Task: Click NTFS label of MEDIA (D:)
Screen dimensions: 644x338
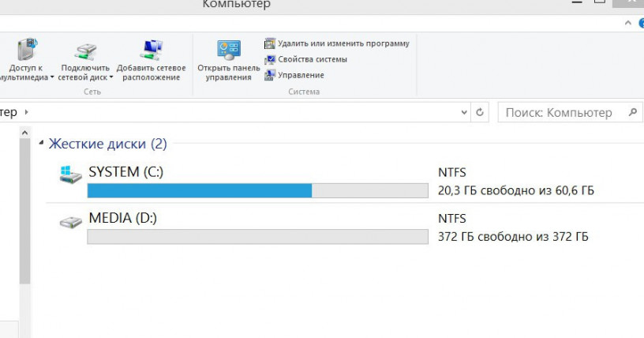Action: [x=451, y=218]
